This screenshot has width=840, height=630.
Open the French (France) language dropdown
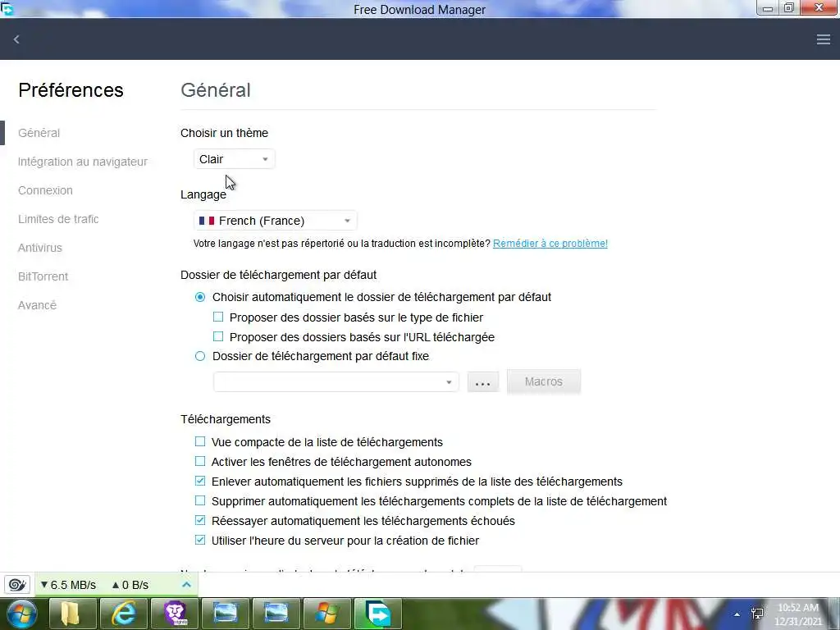(x=276, y=221)
